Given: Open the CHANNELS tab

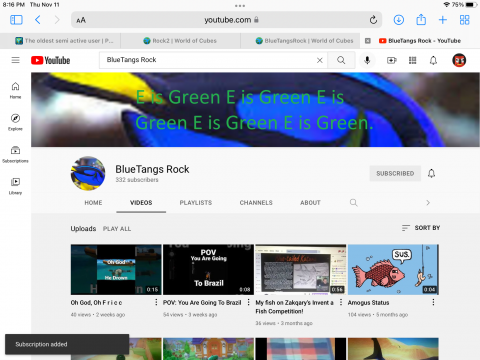Looking at the screenshot, I should tap(256, 203).
